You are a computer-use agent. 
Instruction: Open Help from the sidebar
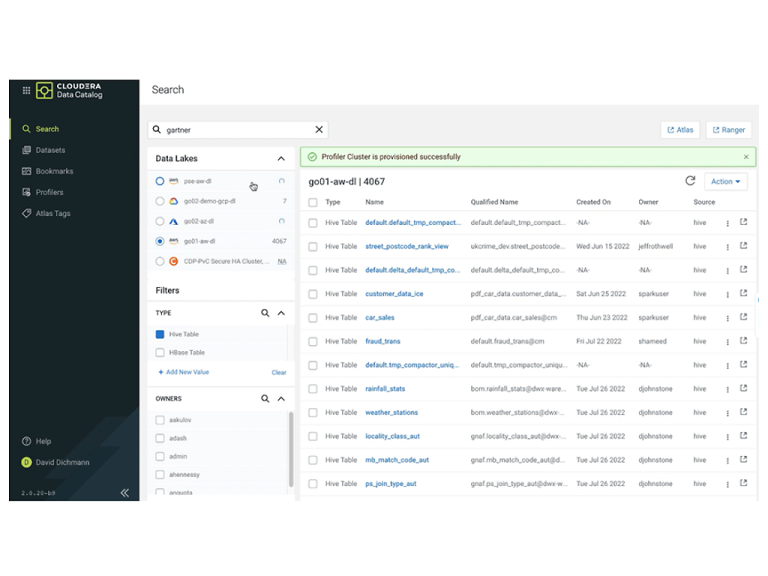coord(36,441)
